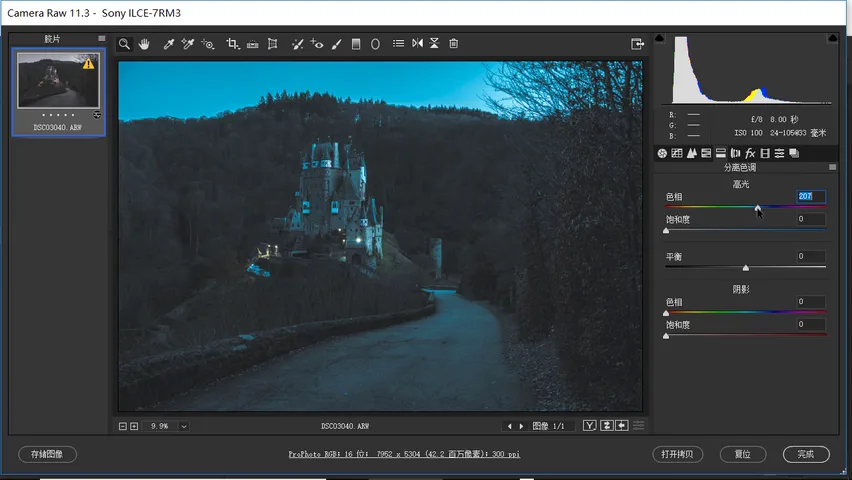
Task: Click the thumbnail settings badge icon
Action: coord(97,115)
